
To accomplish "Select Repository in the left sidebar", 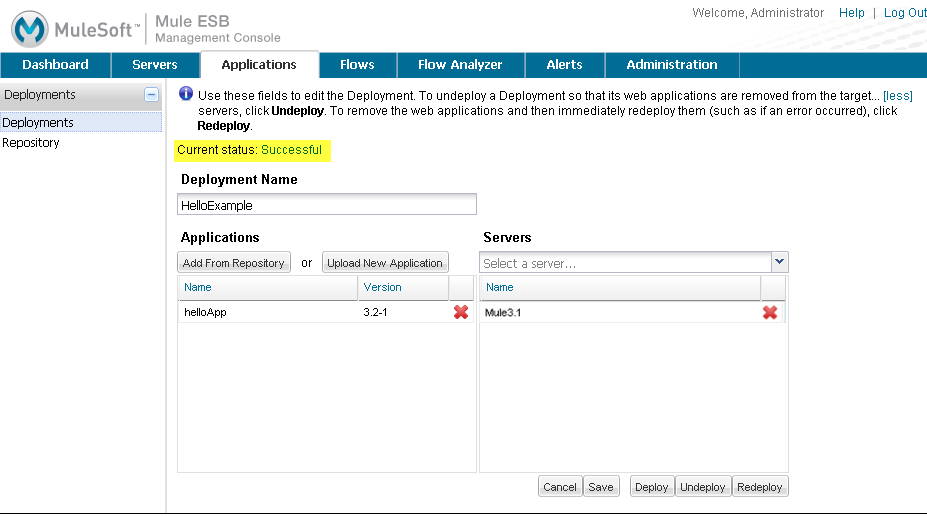I will [31, 143].
